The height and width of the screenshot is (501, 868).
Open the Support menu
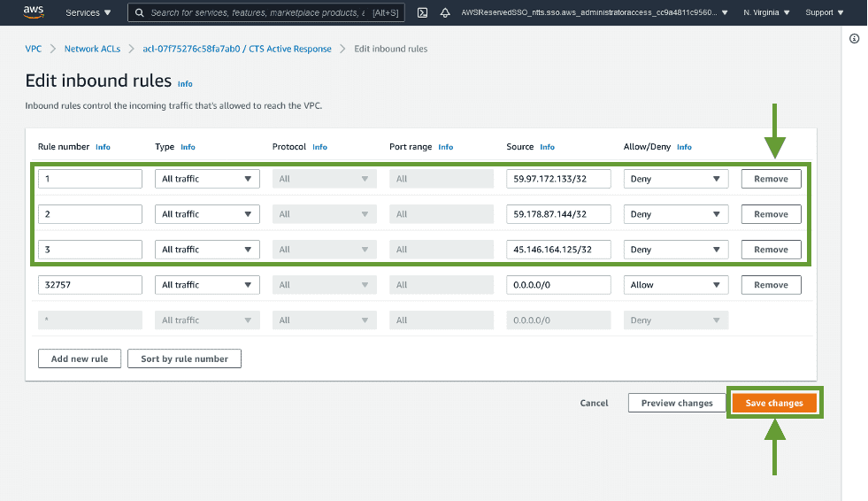click(825, 12)
